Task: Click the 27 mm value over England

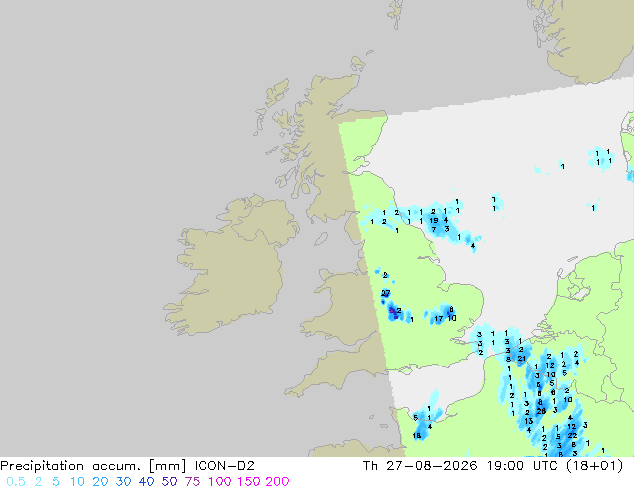Action: (386, 293)
